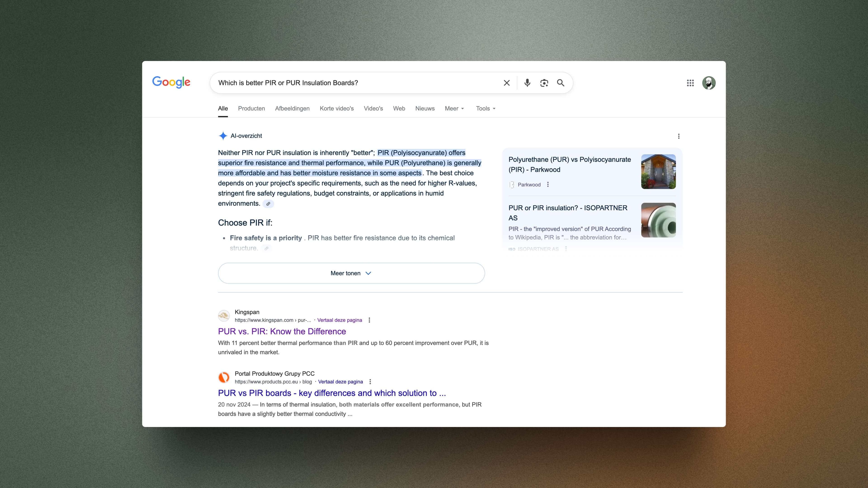The width and height of the screenshot is (868, 488).
Task: Switch to the Nieuws tab
Action: tap(425, 108)
